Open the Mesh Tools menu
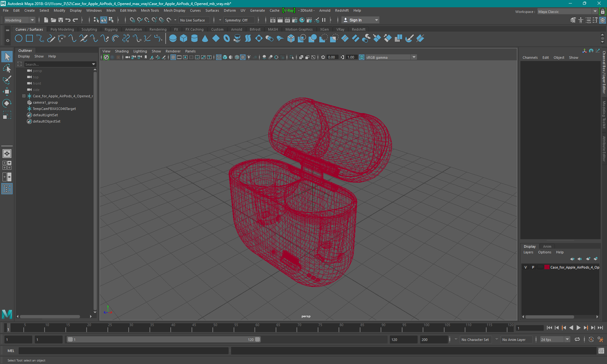This screenshot has width=607, height=364. (150, 10)
